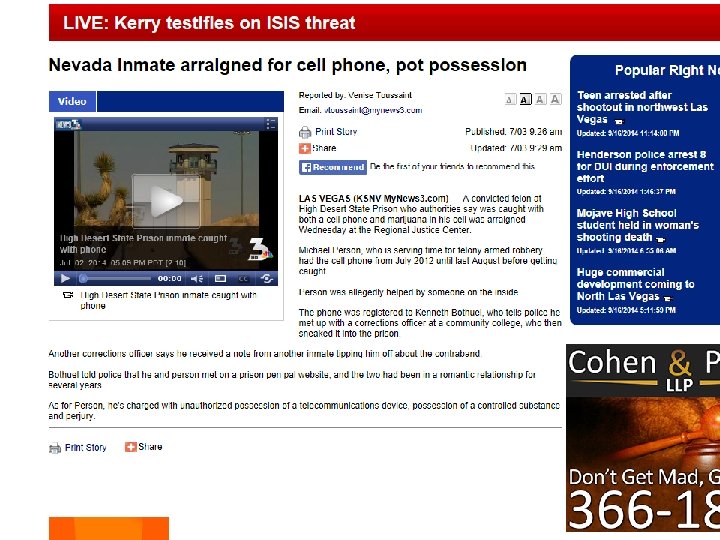Click the orange banner at page bottom

[109, 529]
